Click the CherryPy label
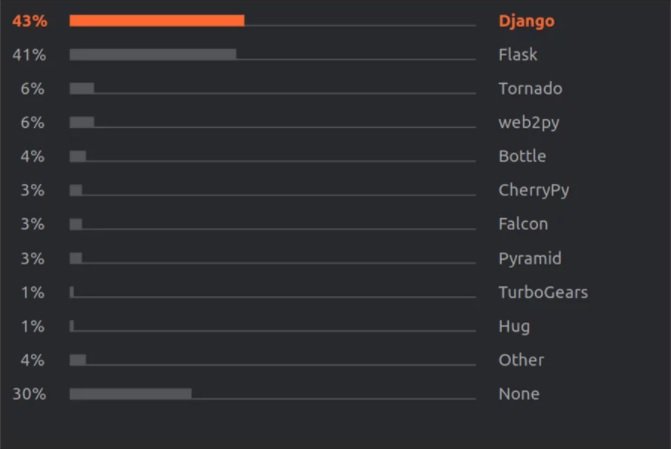Viewport: 671px width, 449px height. tap(534, 191)
